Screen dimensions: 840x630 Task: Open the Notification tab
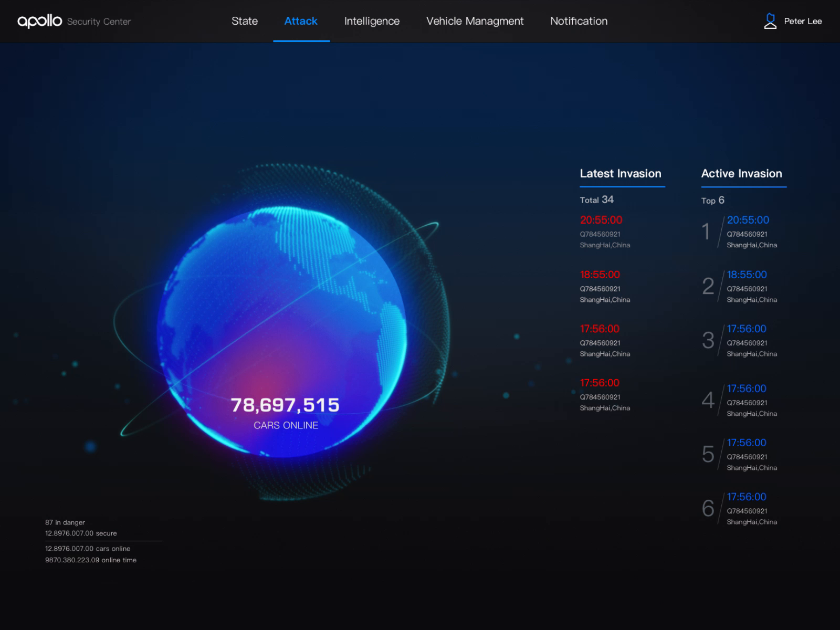[x=579, y=21]
